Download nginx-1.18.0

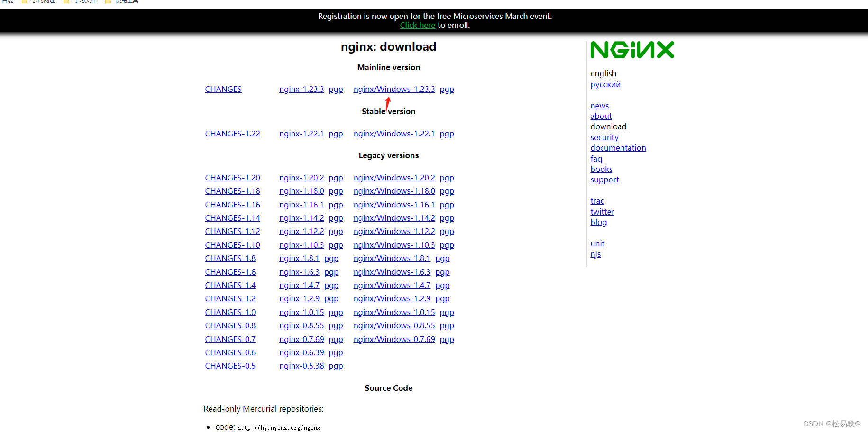[302, 191]
